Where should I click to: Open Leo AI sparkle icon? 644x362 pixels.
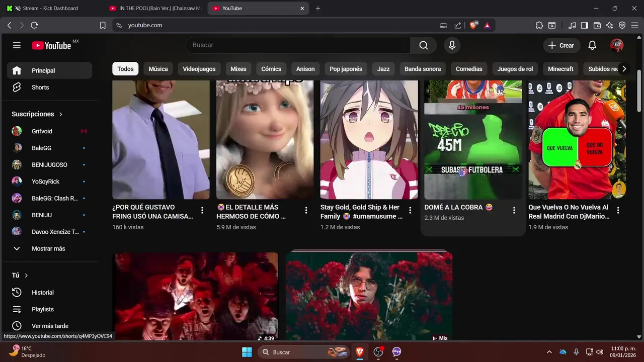[610, 25]
